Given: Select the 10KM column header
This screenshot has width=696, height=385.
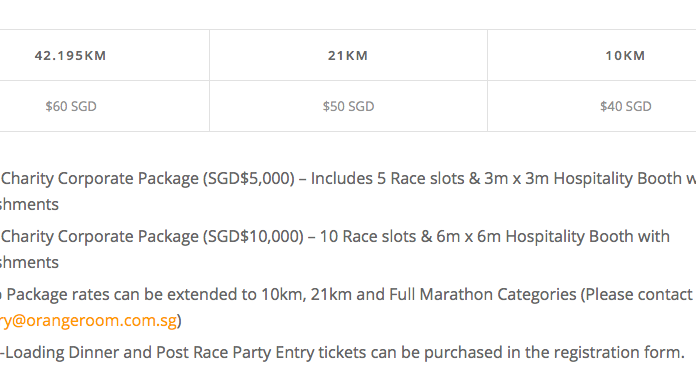Looking at the screenshot, I should [625, 56].
